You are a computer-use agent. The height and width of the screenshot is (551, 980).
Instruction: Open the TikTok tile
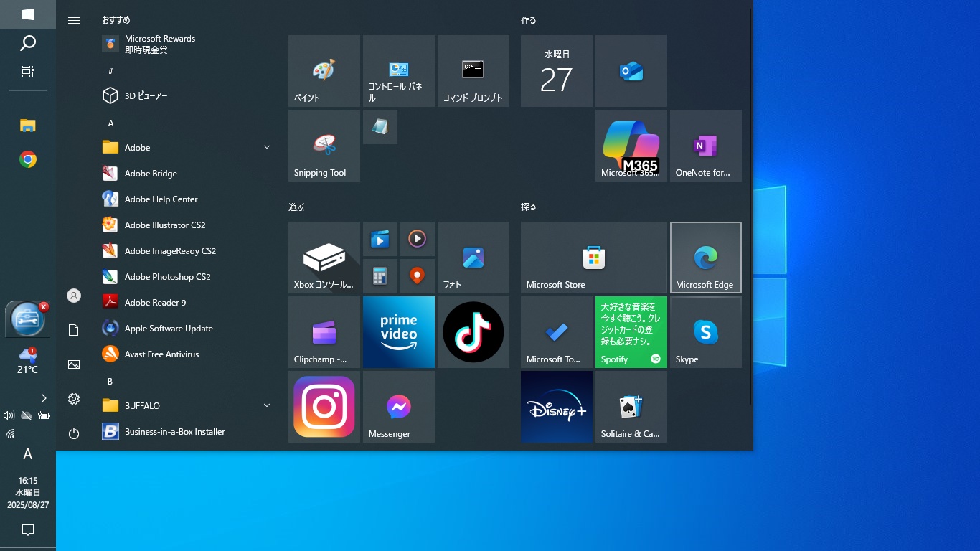pyautogui.click(x=473, y=332)
